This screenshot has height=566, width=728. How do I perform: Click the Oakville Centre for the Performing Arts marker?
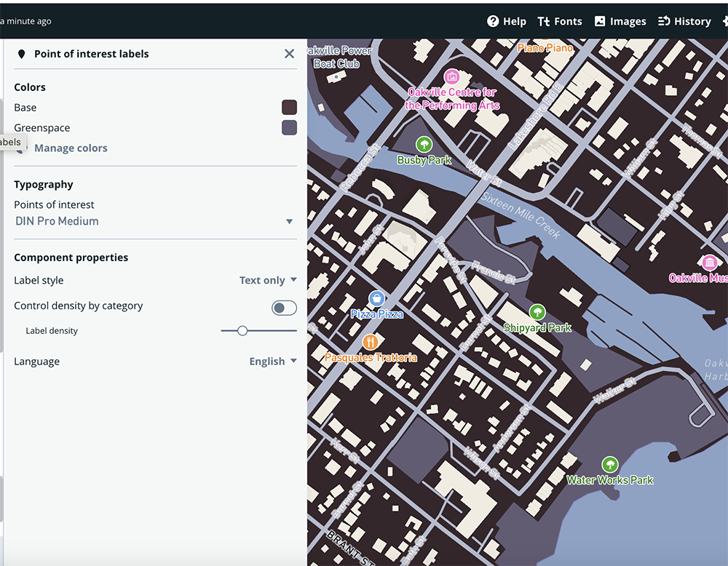(x=452, y=76)
